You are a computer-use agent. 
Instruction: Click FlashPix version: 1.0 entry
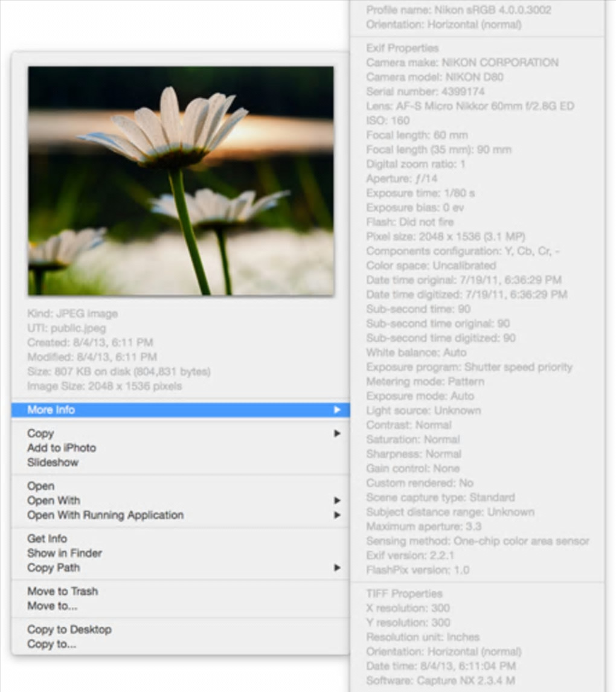coord(417,570)
